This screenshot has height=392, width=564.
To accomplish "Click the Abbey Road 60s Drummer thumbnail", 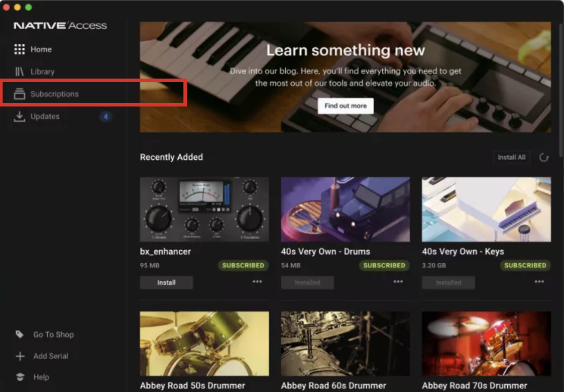I will click(345, 343).
